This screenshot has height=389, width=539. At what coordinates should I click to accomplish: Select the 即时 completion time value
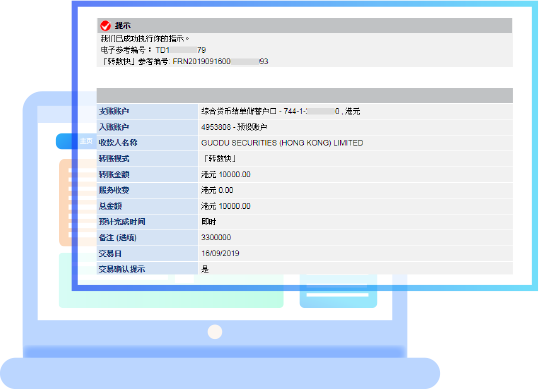[209, 222]
